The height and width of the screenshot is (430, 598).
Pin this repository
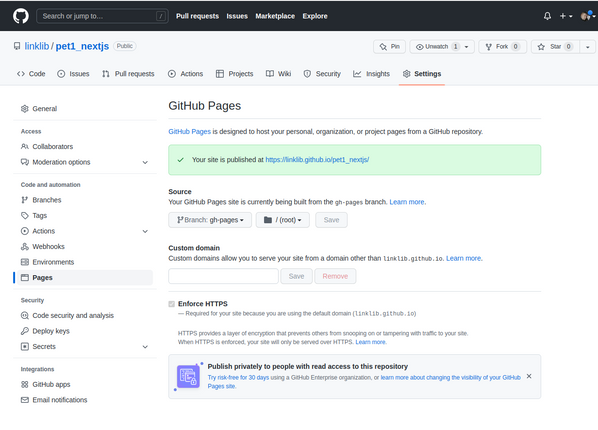(x=389, y=47)
